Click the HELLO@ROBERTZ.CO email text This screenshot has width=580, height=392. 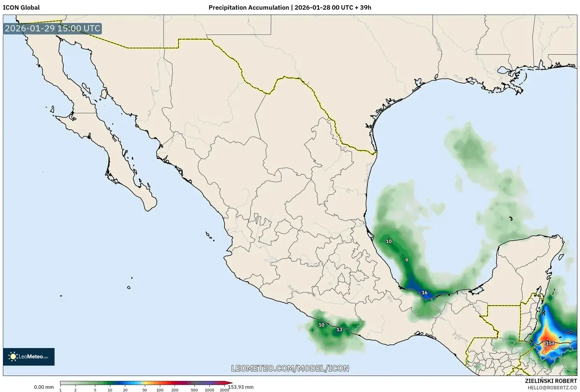click(552, 388)
